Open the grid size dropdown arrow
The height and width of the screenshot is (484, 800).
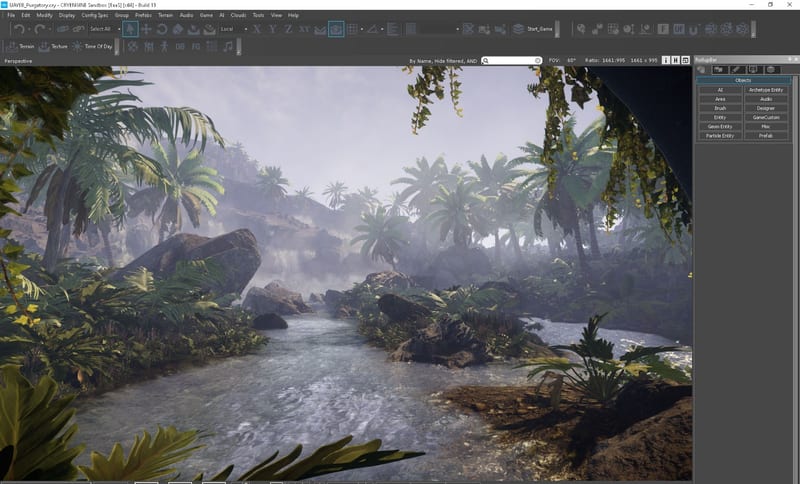[362, 30]
